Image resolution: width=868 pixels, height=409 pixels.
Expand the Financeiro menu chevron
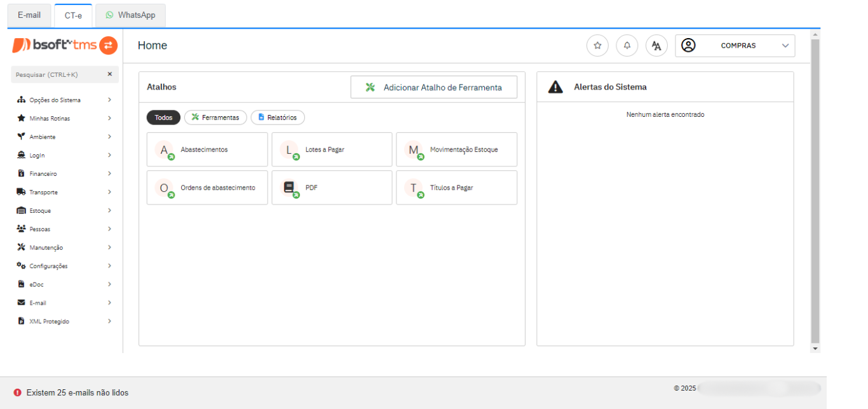pos(110,173)
